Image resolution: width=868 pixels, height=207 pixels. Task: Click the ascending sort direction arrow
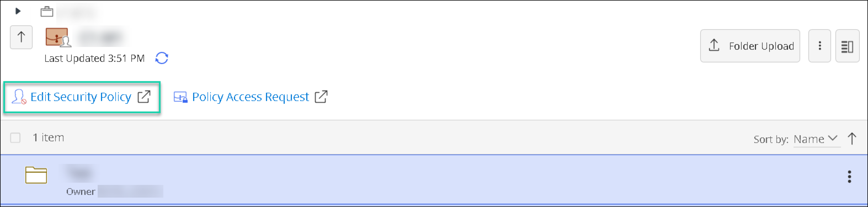coord(852,139)
